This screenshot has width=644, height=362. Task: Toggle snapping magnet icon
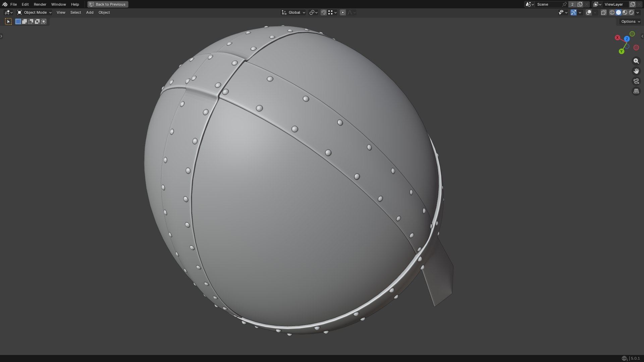[x=324, y=12]
